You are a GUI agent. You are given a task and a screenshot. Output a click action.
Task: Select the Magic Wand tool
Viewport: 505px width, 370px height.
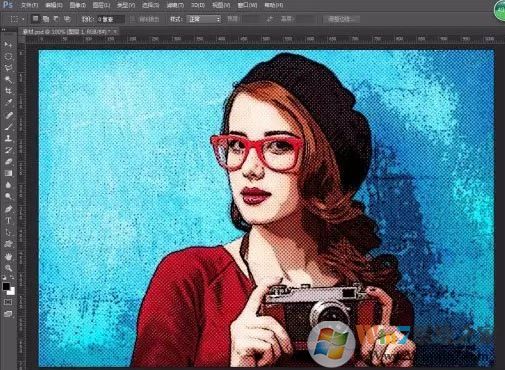point(8,79)
